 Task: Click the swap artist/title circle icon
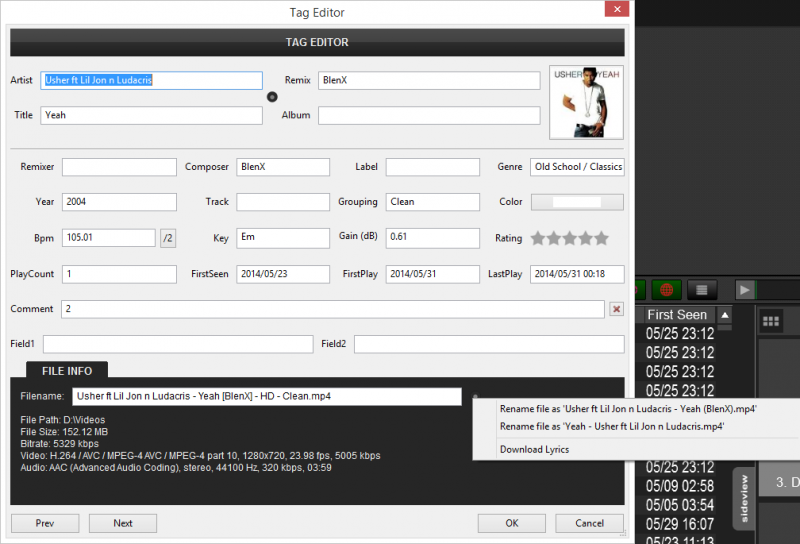pyautogui.click(x=272, y=97)
